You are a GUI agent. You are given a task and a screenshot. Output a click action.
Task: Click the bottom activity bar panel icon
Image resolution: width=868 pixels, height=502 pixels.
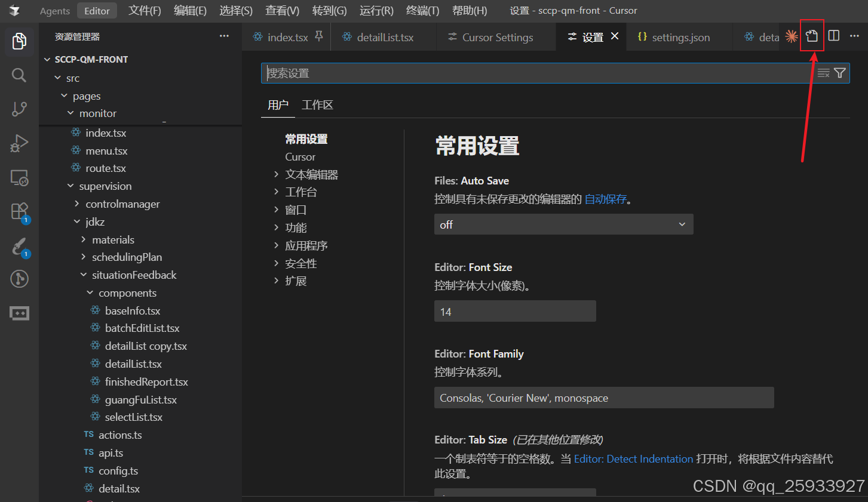pyautogui.click(x=19, y=313)
